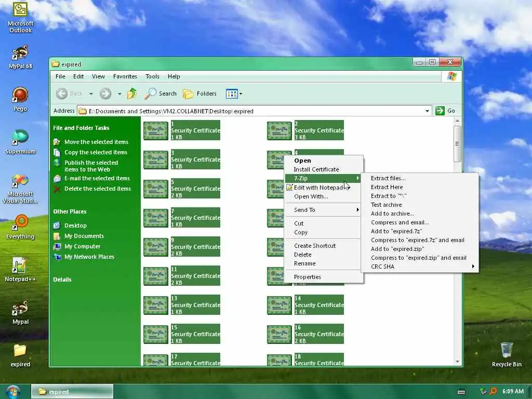The width and height of the screenshot is (532, 399).
Task: Select Properties in context menu
Action: coord(323,277)
